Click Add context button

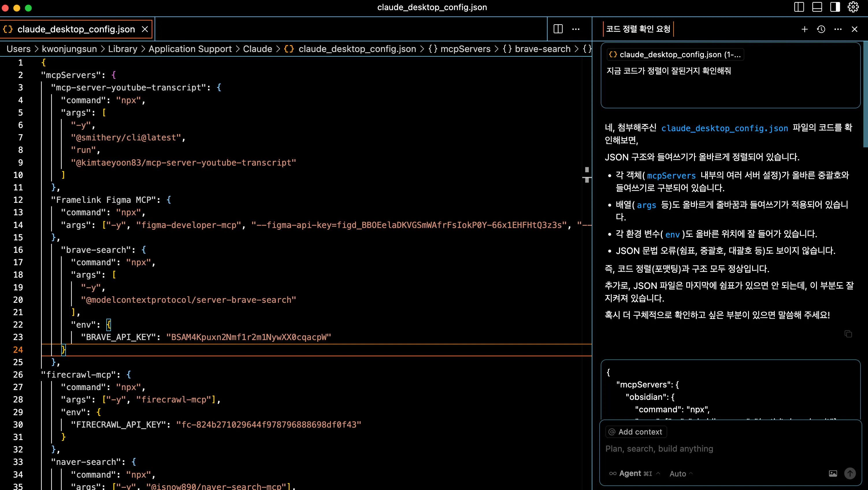click(636, 432)
